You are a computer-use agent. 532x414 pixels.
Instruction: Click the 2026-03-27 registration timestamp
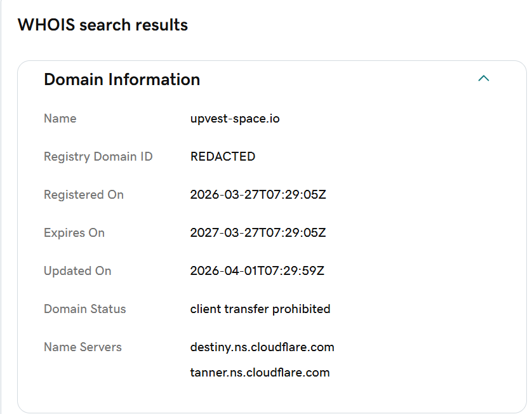(x=258, y=195)
